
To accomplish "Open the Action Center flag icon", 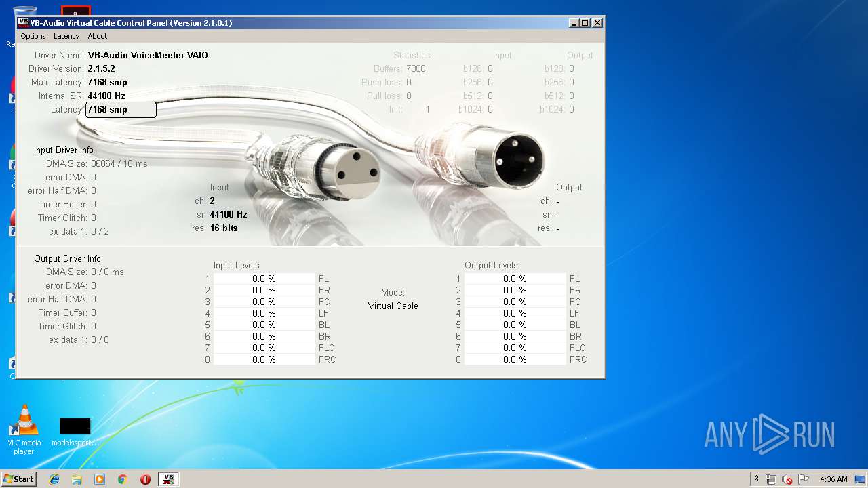I will [x=804, y=479].
